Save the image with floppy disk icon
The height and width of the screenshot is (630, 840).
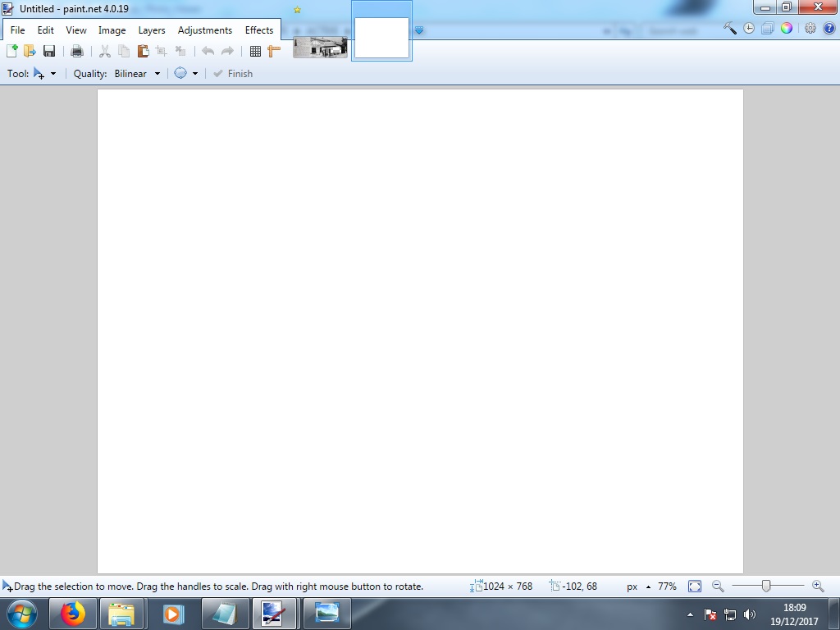49,51
